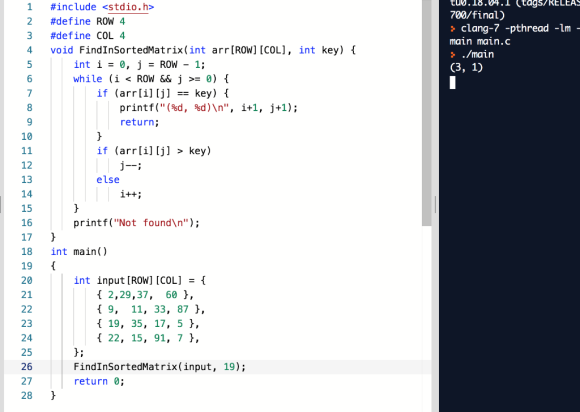The width and height of the screenshot is (580, 412).
Task: Click the printf format string on line 8
Action: (x=195, y=108)
